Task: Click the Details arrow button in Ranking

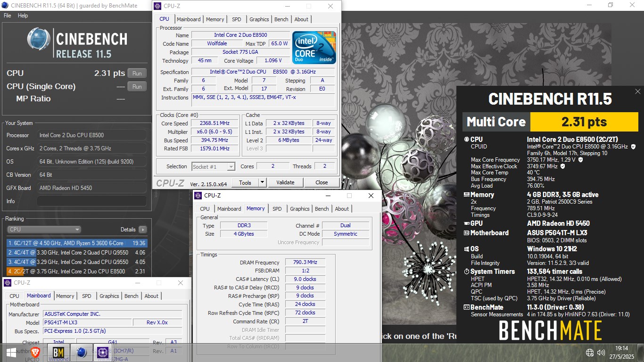Action: pyautogui.click(x=142, y=230)
